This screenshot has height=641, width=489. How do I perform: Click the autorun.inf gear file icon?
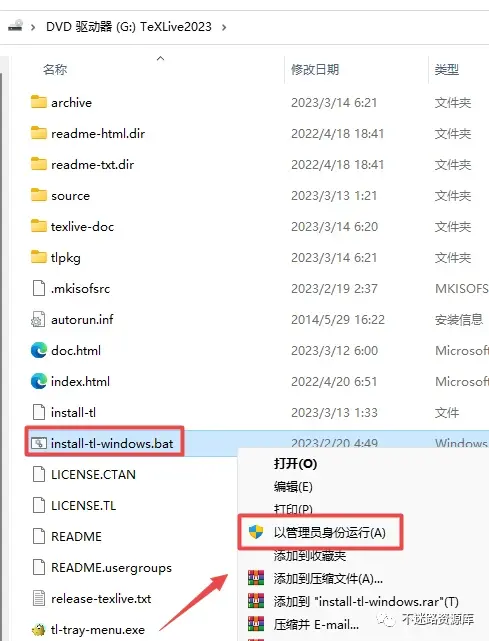point(38,319)
